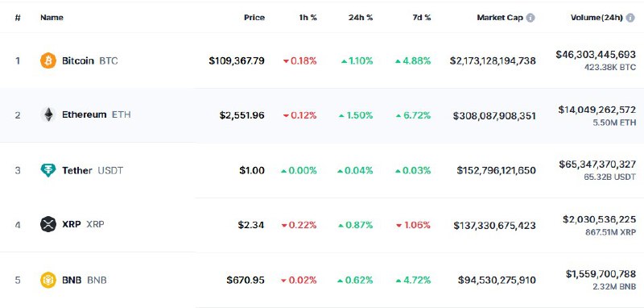Open the BNB name link
The height and width of the screenshot is (308, 644).
[72, 280]
